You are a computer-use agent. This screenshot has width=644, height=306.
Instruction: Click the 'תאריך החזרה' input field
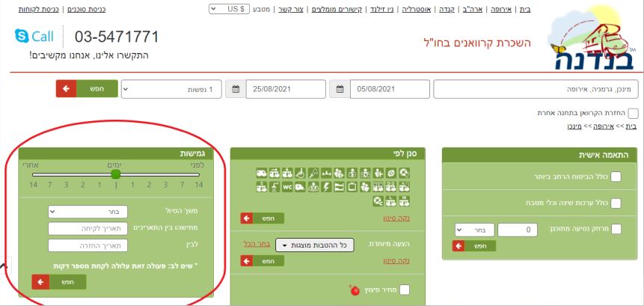pos(88,245)
